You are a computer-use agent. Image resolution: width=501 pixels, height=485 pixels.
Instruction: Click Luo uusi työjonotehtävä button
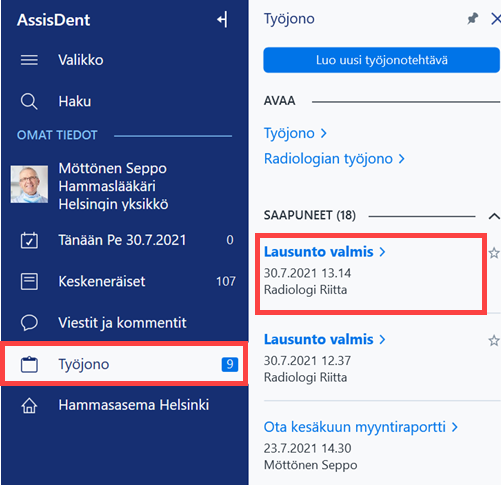pos(382,60)
